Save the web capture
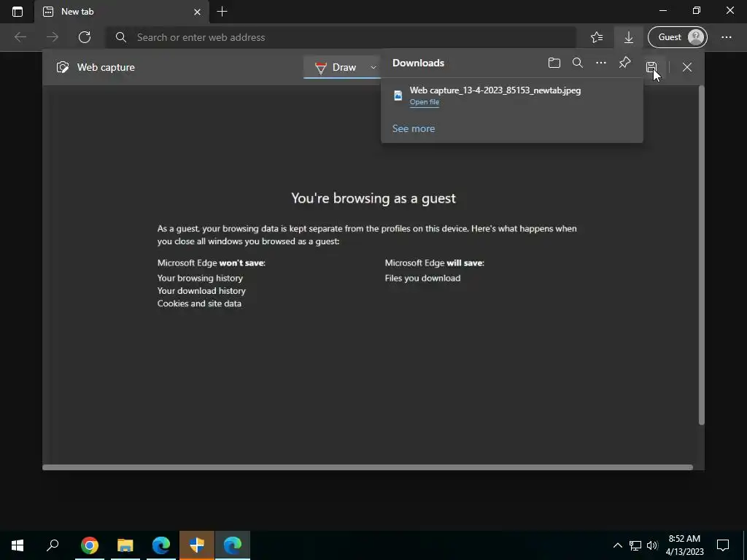 click(651, 67)
